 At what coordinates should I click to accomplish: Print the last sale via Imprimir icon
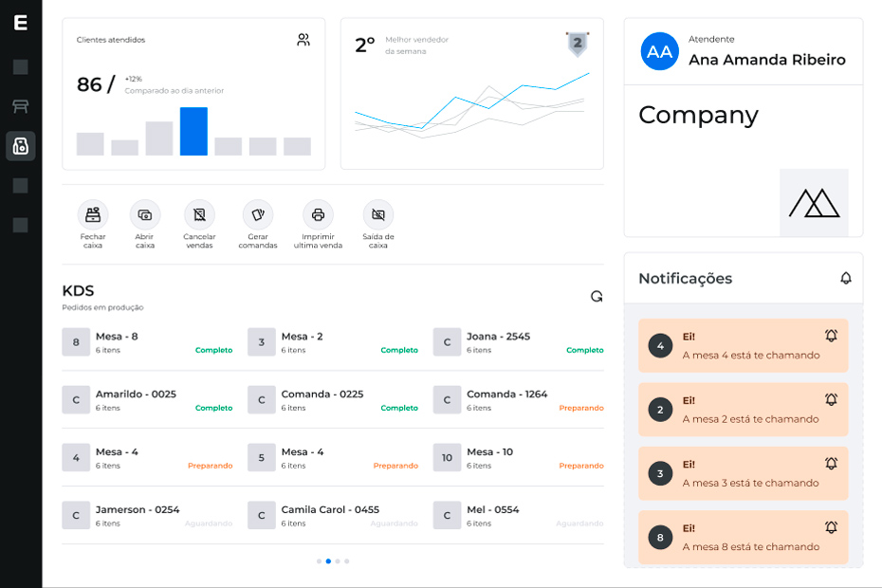(x=318, y=215)
